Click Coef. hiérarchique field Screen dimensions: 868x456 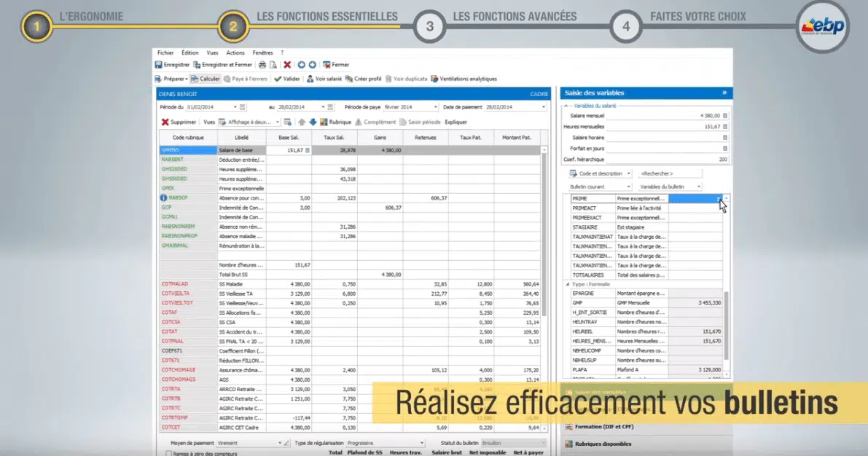coord(667,160)
